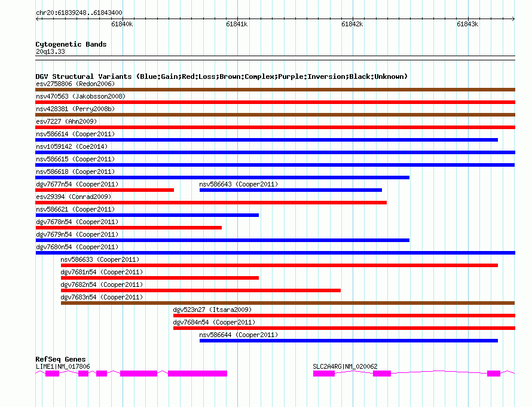
Task: Open dgv7683n54 (Cooper2011) label
Action: 102,297
